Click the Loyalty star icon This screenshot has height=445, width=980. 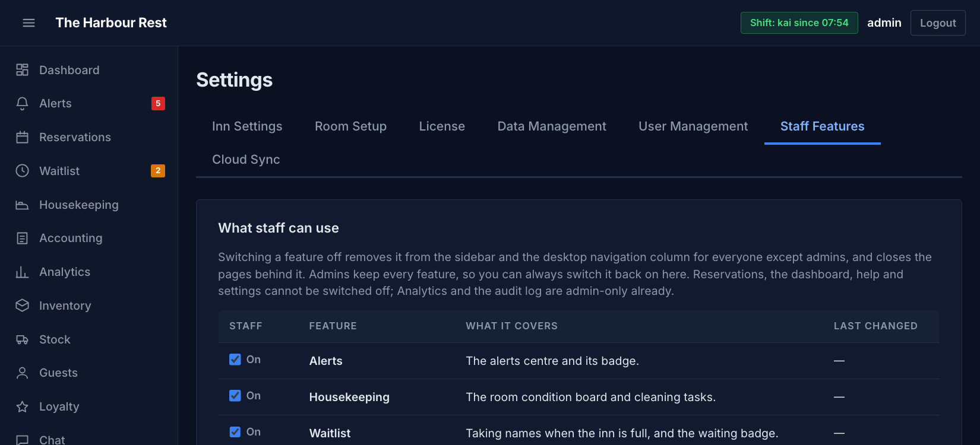click(22, 406)
